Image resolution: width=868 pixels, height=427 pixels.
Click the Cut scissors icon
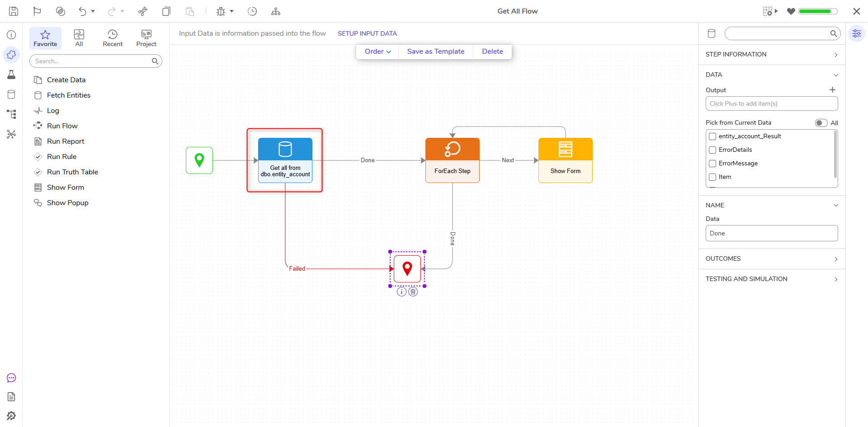click(x=143, y=11)
